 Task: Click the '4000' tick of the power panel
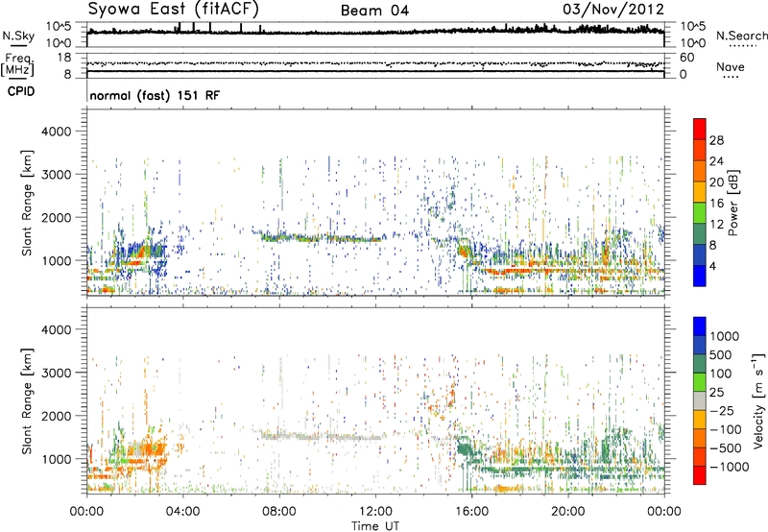coord(56,132)
